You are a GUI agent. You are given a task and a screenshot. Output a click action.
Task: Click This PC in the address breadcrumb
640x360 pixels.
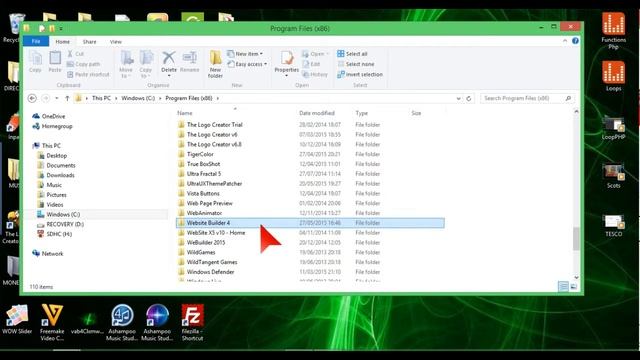101,98
